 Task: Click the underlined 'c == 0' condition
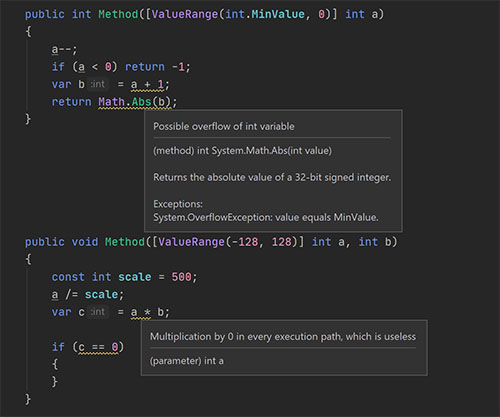[x=98, y=347]
